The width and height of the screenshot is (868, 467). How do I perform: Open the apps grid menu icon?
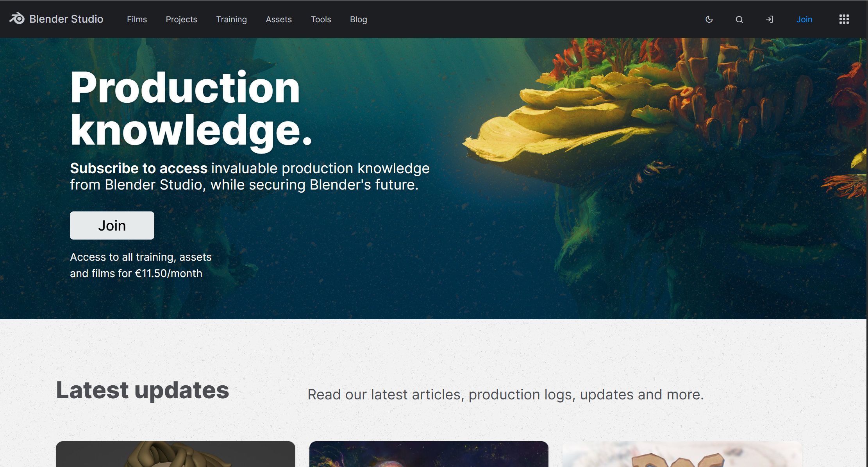[844, 19]
